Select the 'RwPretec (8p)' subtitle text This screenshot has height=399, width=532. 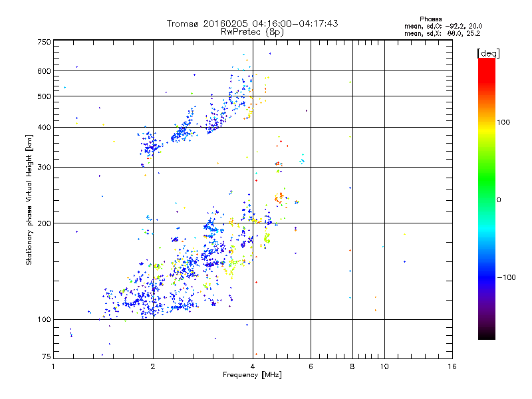pyautogui.click(x=252, y=32)
